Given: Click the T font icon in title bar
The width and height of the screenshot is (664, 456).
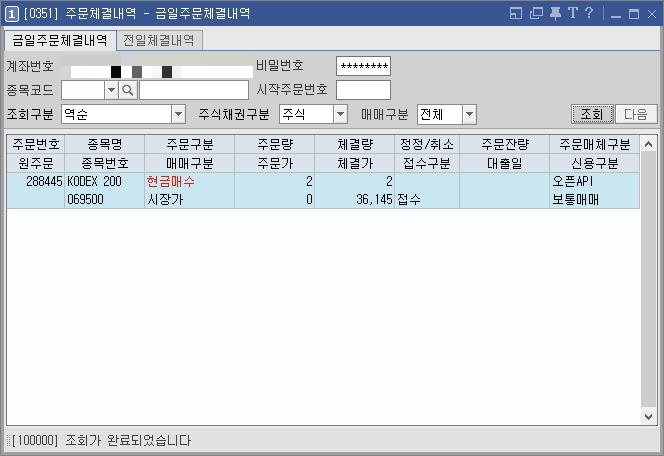Looking at the screenshot, I should point(573,13).
